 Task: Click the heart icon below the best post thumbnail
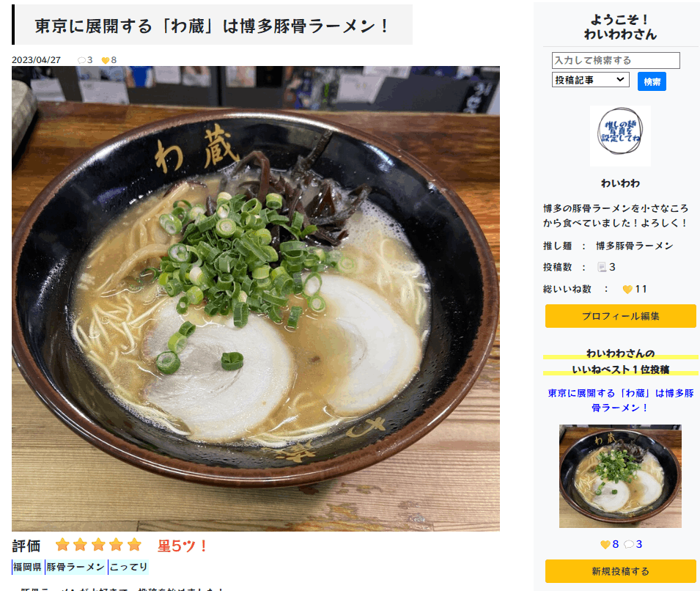[x=605, y=544]
